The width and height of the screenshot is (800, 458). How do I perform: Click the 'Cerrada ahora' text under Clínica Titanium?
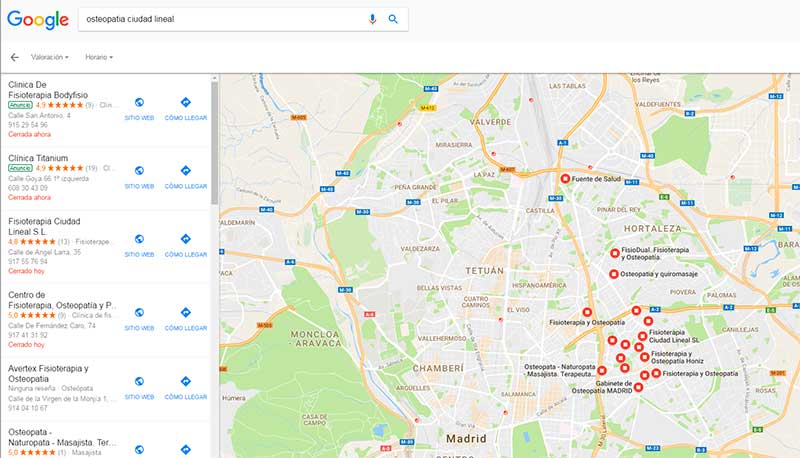tap(29, 197)
